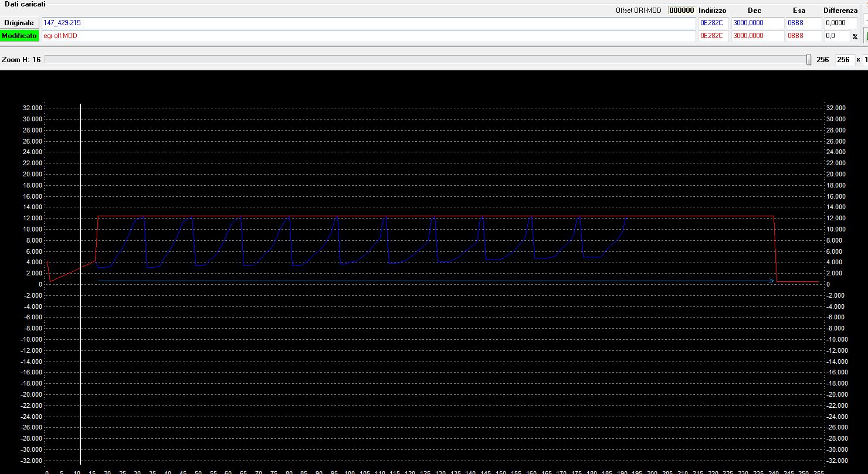The width and height of the screenshot is (868, 474).
Task: Select the original file name field 147_429-215
Action: tap(368, 23)
